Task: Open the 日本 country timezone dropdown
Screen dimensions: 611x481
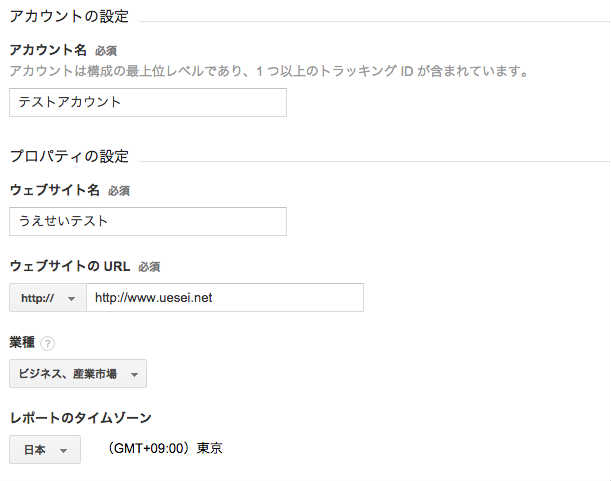Action: tap(45, 449)
